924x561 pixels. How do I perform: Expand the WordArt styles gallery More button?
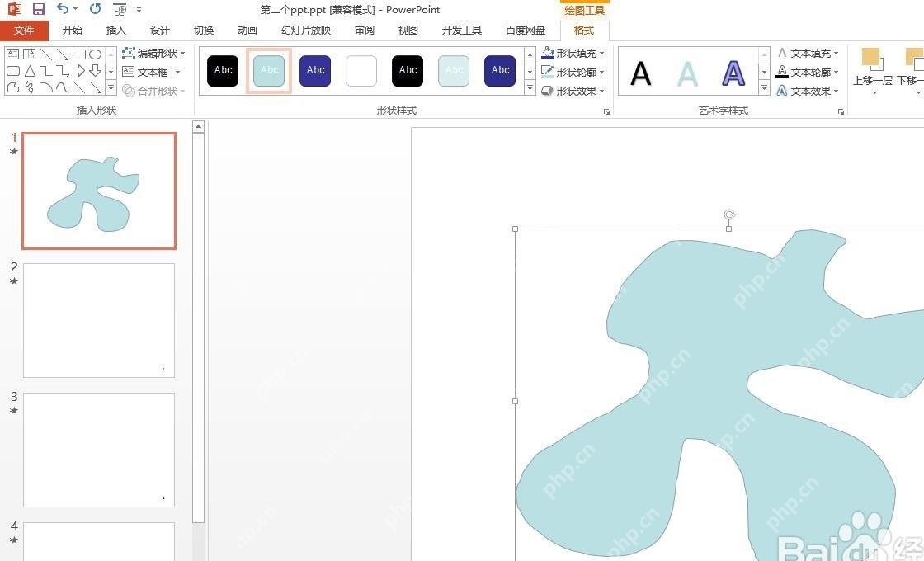pos(764,88)
